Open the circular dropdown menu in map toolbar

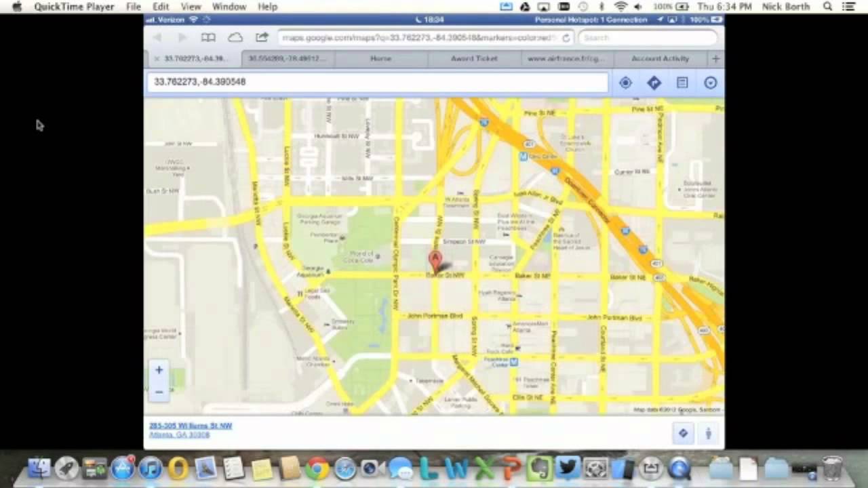(711, 83)
